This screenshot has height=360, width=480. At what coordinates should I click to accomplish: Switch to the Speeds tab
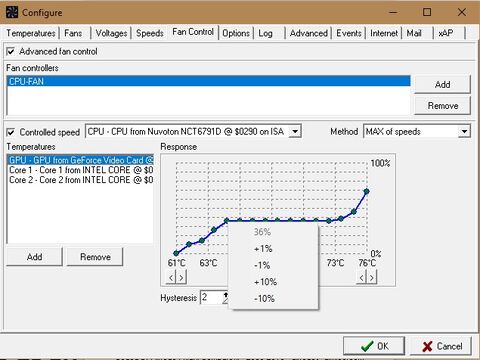point(150,33)
